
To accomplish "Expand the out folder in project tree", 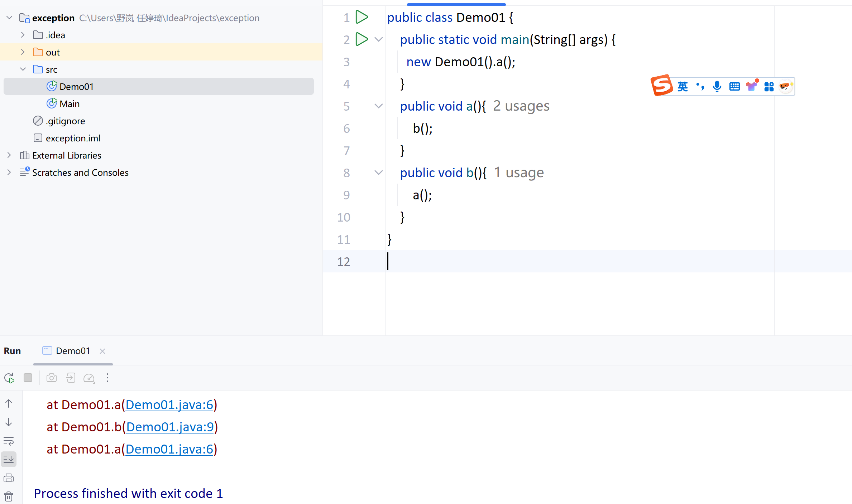I will [x=23, y=52].
